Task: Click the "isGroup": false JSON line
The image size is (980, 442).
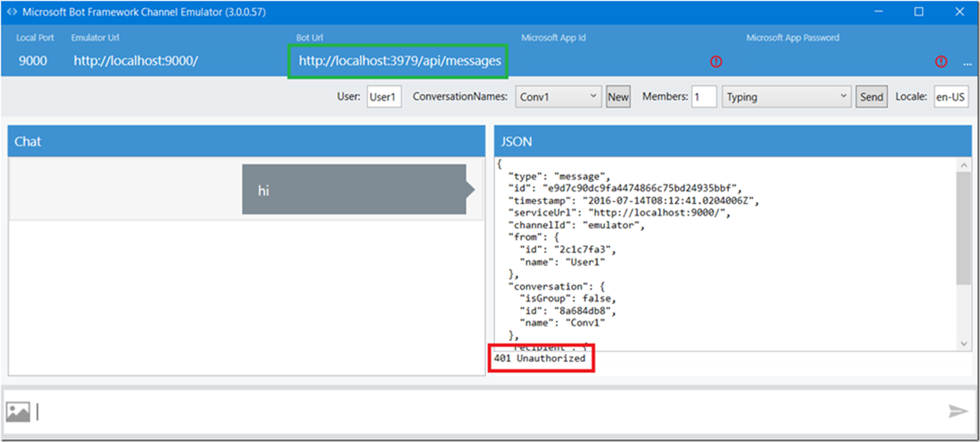Action: 567,298
